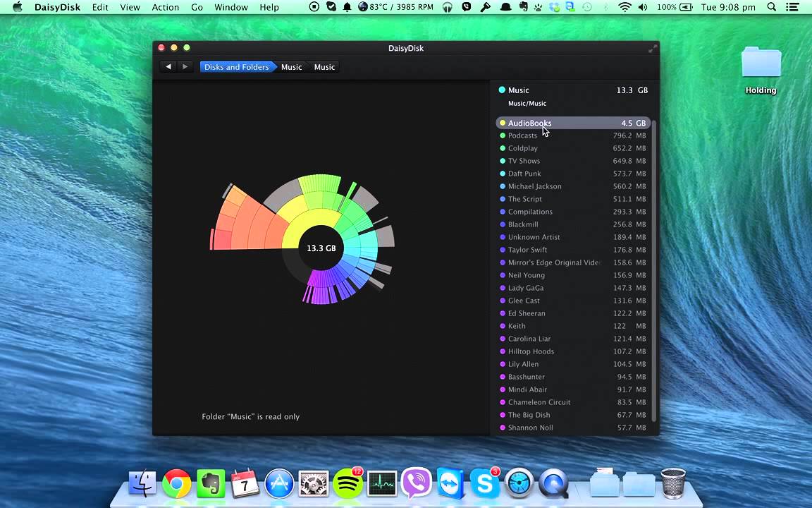
Task: Open Evernote elephant icon in dock
Action: pos(211,483)
